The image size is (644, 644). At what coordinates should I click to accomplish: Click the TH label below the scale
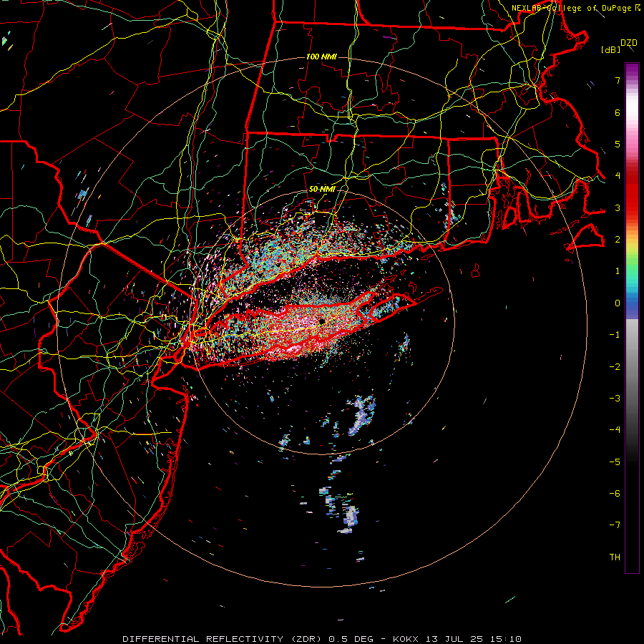pyautogui.click(x=615, y=557)
